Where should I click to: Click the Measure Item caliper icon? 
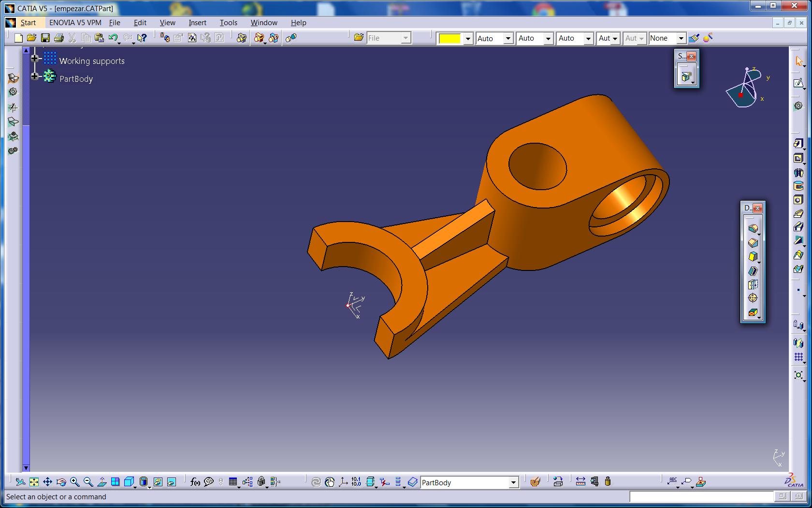pos(594,481)
